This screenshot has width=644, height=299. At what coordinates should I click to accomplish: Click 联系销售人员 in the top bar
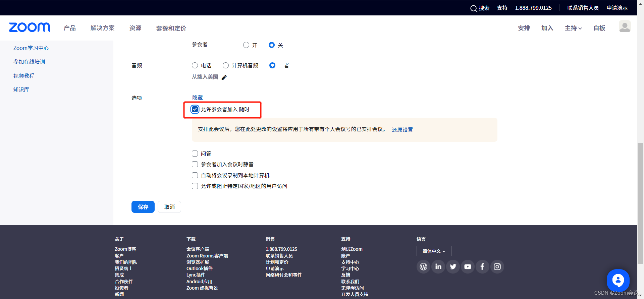coord(583,8)
